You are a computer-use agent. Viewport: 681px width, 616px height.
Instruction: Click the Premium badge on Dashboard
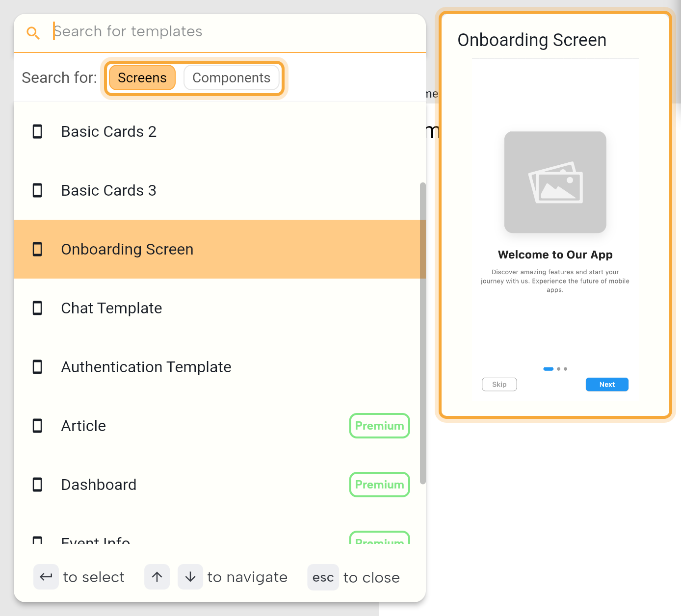click(380, 485)
